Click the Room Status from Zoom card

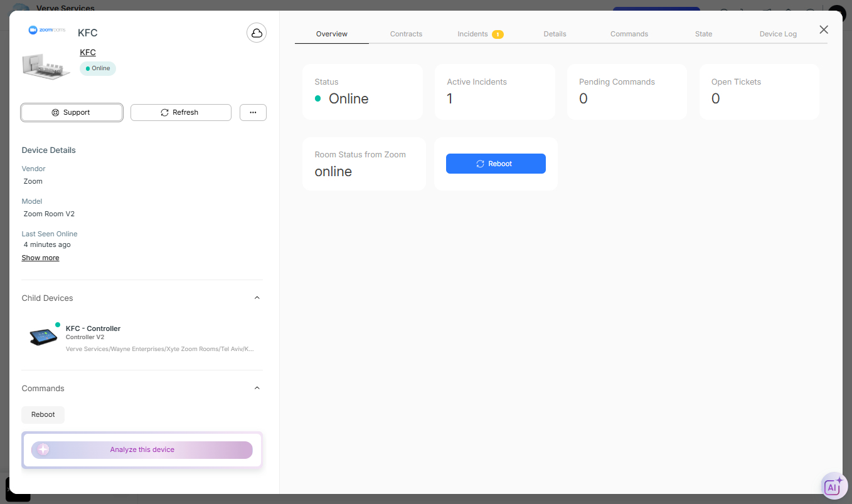[364, 164]
